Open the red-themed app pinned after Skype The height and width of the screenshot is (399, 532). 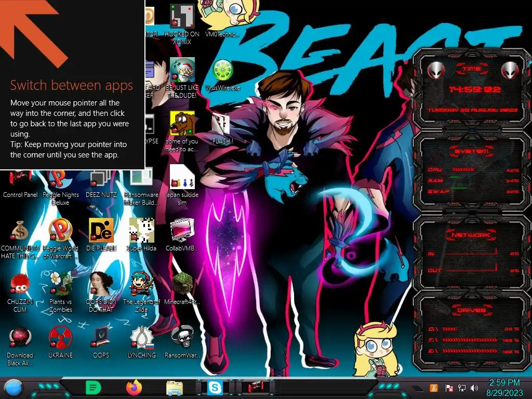pyautogui.click(x=256, y=388)
